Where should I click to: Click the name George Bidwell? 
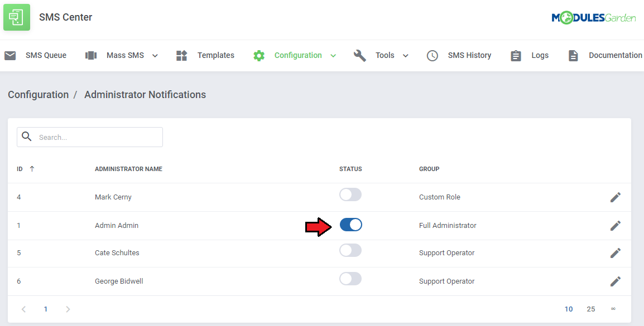point(119,281)
